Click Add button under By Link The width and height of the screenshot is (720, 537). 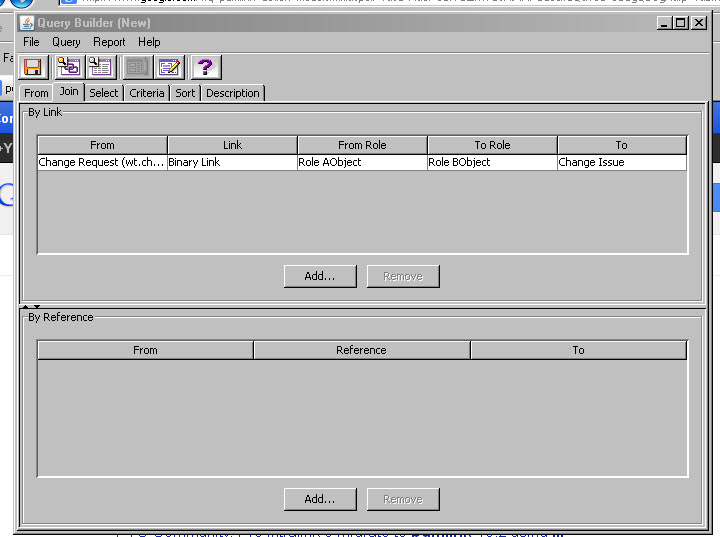click(x=320, y=277)
